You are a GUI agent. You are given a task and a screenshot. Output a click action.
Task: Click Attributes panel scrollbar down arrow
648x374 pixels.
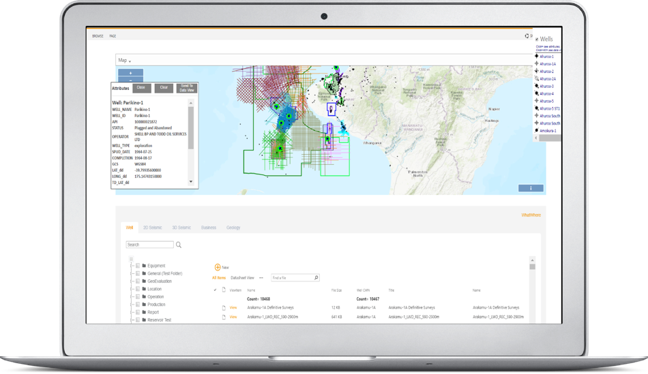point(191,181)
